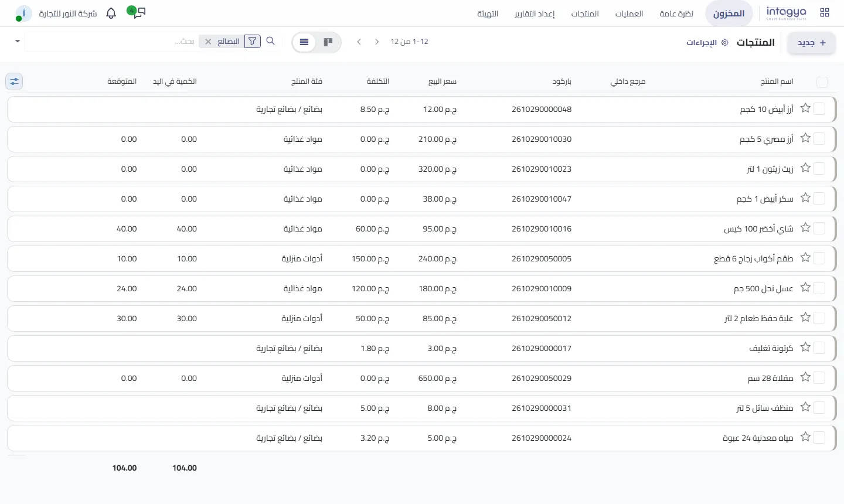This screenshot has height=504, width=844.
Task: Switch to kanban view
Action: pyautogui.click(x=328, y=42)
